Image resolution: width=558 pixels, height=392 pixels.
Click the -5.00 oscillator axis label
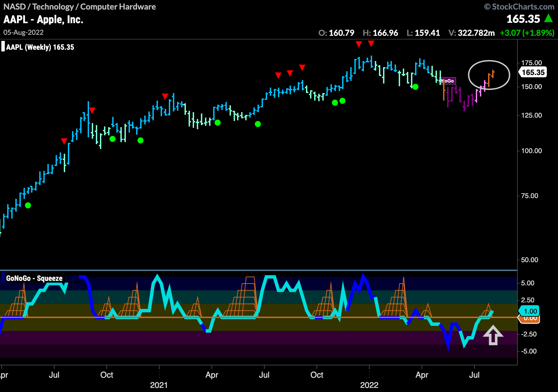point(529,351)
